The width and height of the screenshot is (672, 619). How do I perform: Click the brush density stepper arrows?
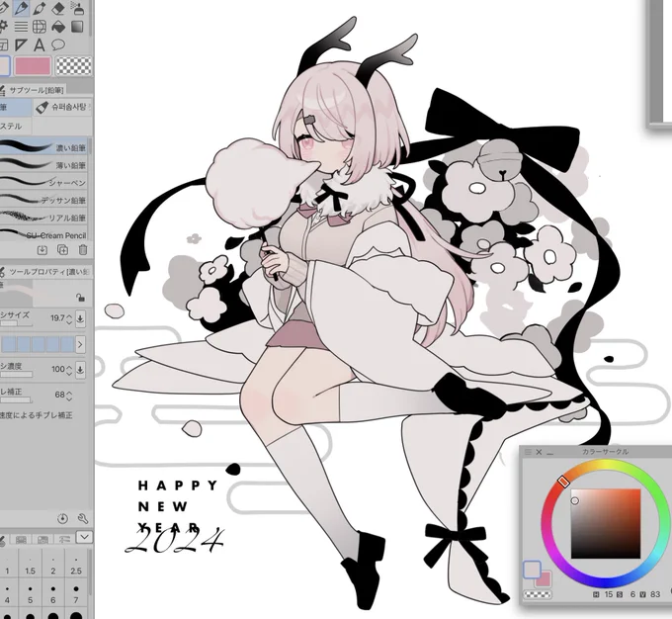pyautogui.click(x=69, y=370)
